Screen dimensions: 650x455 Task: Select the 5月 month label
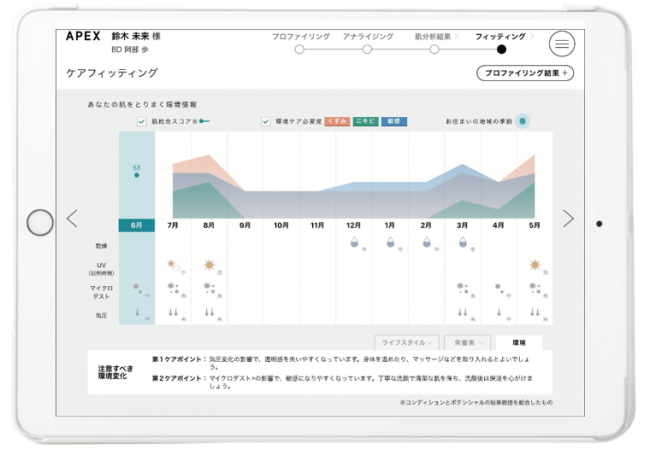pyautogui.click(x=534, y=225)
